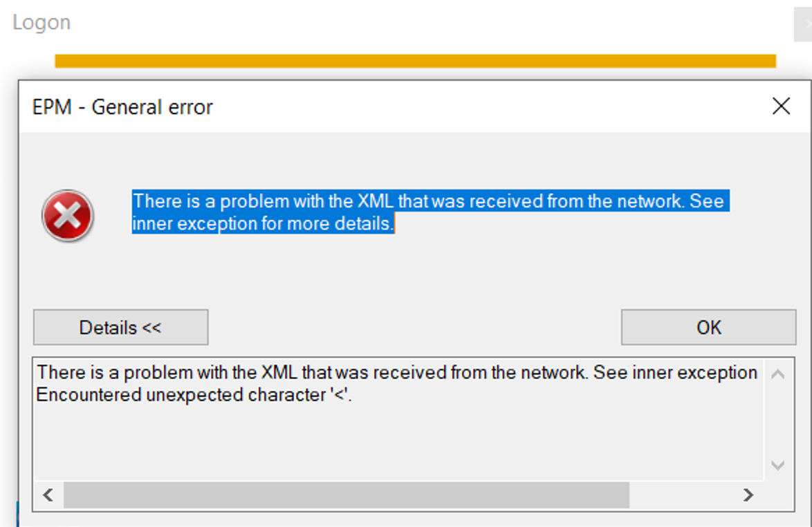Click highlighted text 'inner exception for more details.'
This screenshot has height=527, width=812.
pos(263,223)
